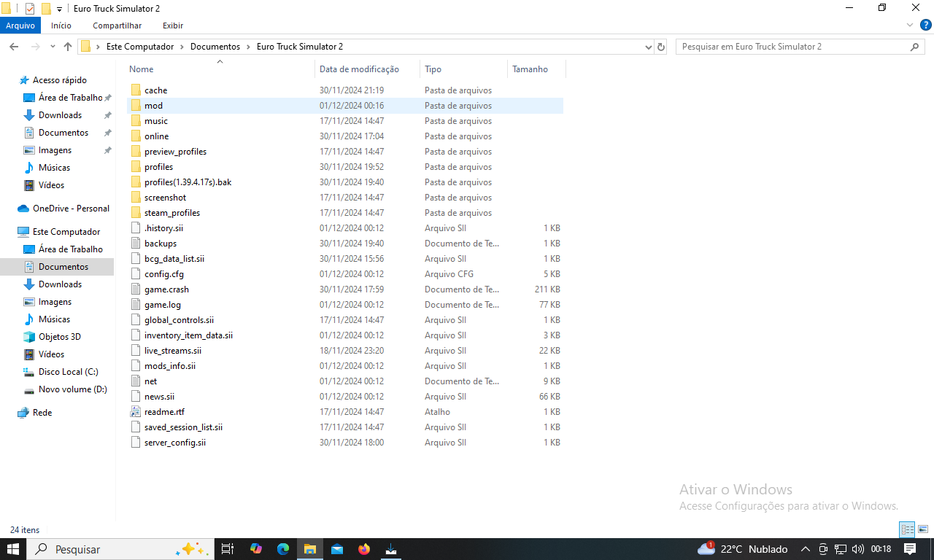Open Task View on the taskbar
The width and height of the screenshot is (934, 560).
(x=228, y=549)
